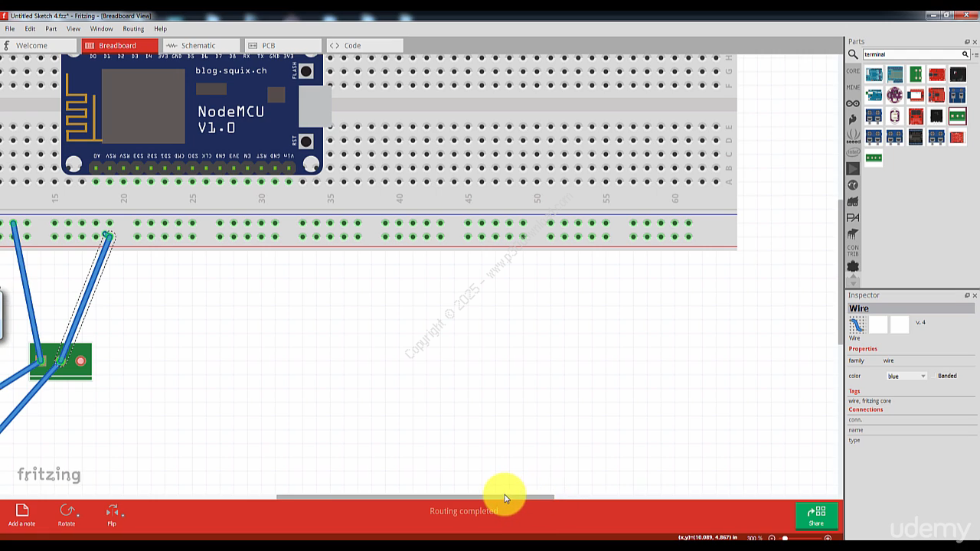Open the Part menu
Viewport: 980px width, 551px height.
tap(51, 29)
